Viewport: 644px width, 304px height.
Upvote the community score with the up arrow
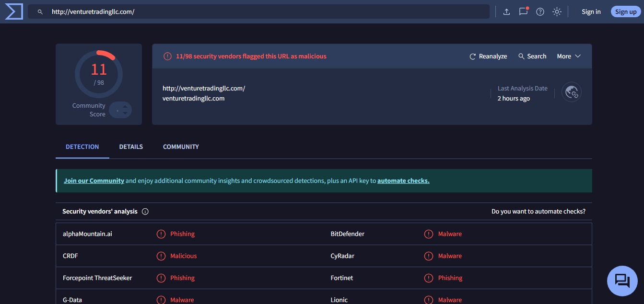(125, 107)
